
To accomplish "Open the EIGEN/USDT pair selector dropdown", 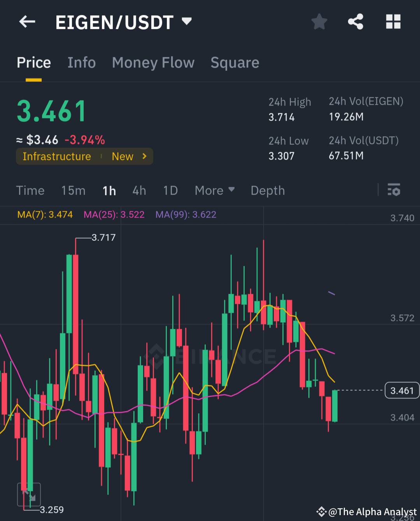I will coord(187,21).
